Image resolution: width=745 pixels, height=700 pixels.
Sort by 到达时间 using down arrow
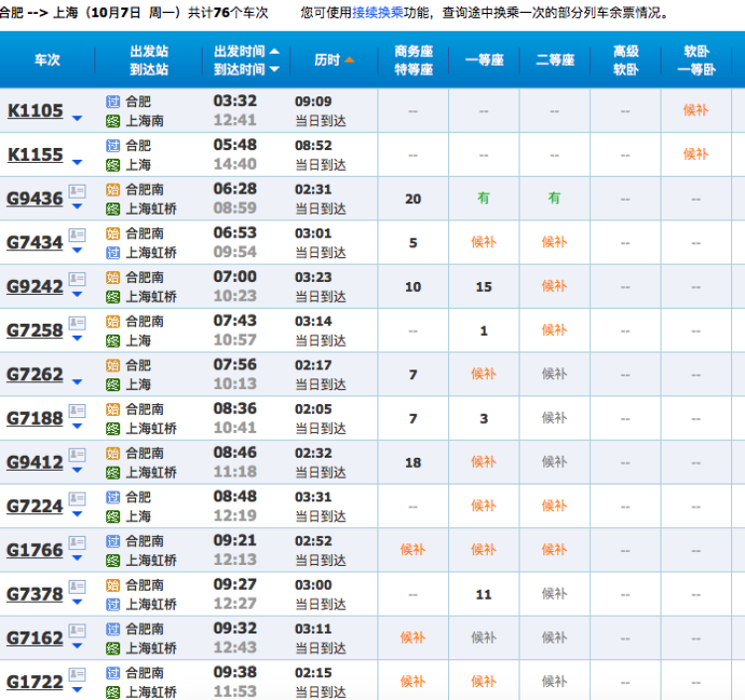click(274, 70)
